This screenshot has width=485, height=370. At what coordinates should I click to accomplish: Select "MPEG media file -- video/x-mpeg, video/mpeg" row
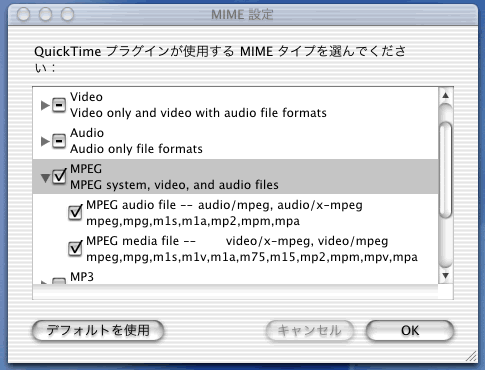click(235, 249)
